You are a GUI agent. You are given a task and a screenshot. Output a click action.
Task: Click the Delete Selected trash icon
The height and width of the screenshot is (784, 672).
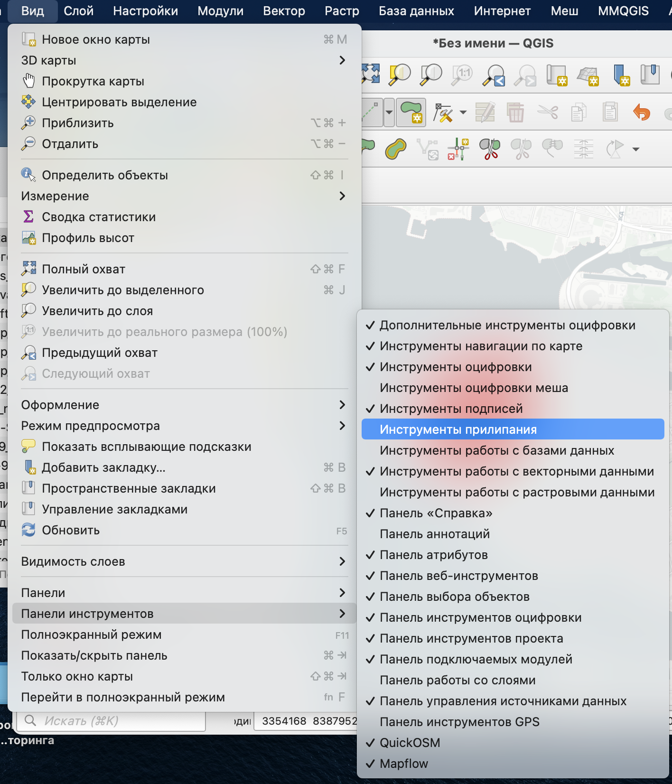[515, 113]
